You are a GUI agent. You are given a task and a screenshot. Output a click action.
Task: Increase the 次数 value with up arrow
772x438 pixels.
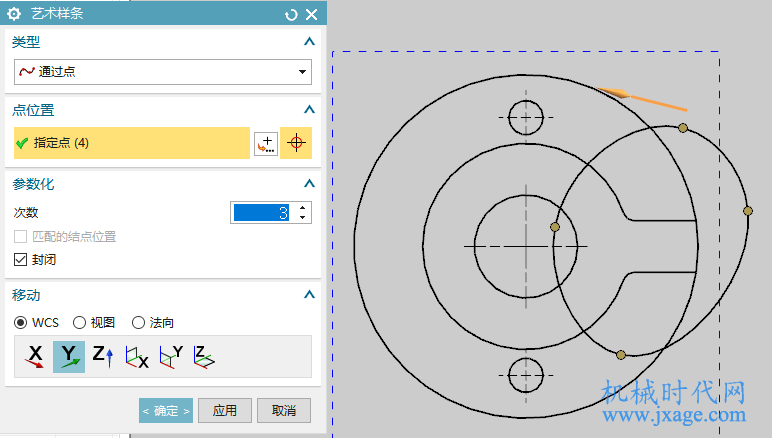click(x=303, y=208)
